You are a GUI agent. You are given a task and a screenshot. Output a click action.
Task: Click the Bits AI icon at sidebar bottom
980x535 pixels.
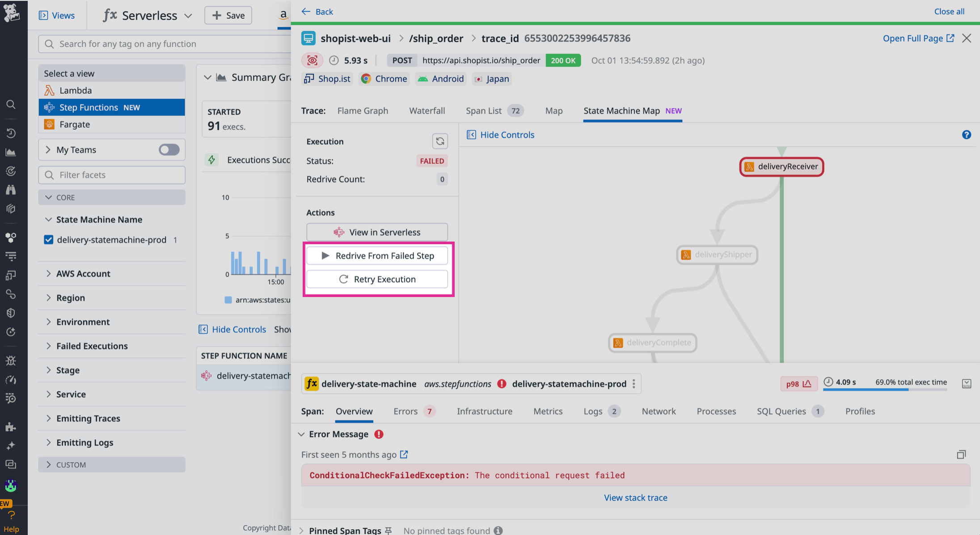11,485
